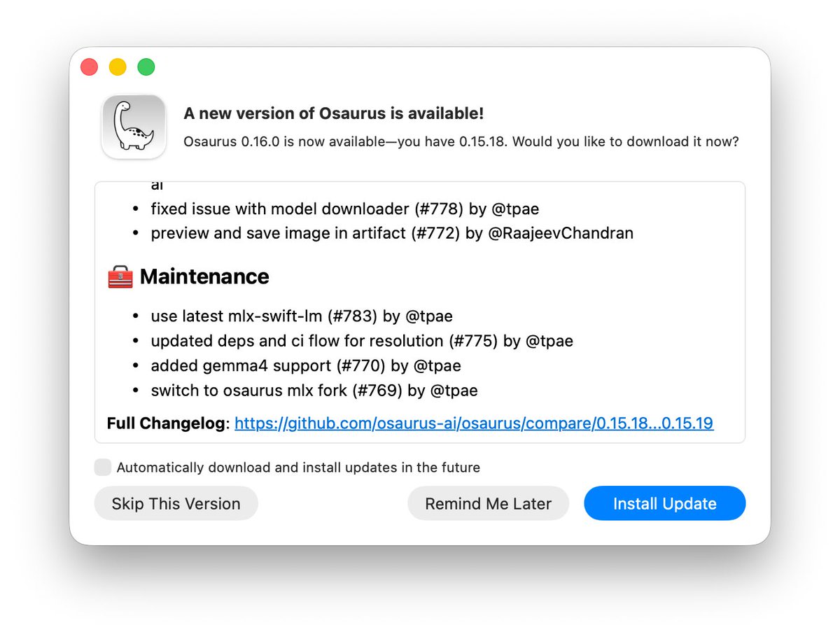Select the 'preview and save image in artifact' entry
Screen dimensions: 840x637
392,233
